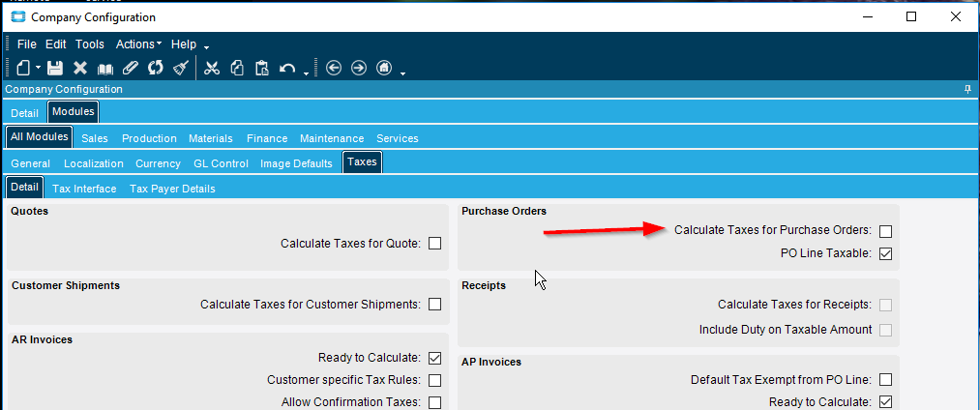
Task: Open the Help menu
Action: [184, 44]
